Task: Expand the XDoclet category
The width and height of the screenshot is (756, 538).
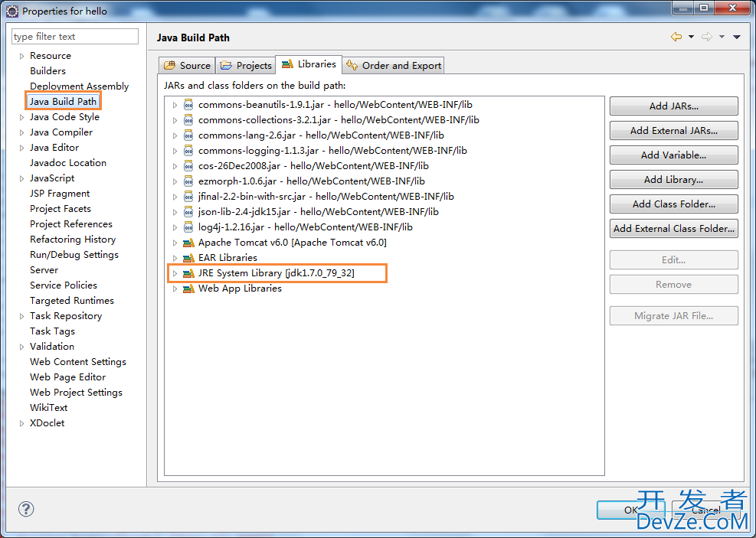Action: 21,423
